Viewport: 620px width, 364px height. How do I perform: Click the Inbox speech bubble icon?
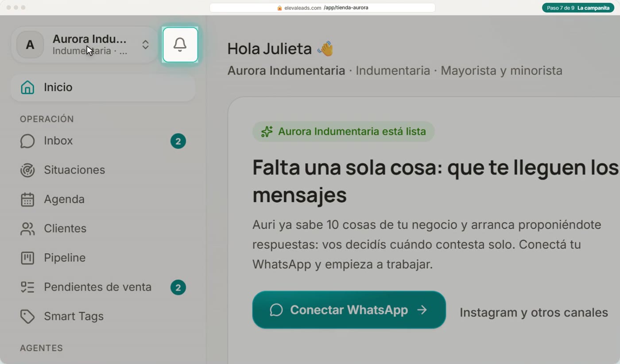tap(27, 141)
